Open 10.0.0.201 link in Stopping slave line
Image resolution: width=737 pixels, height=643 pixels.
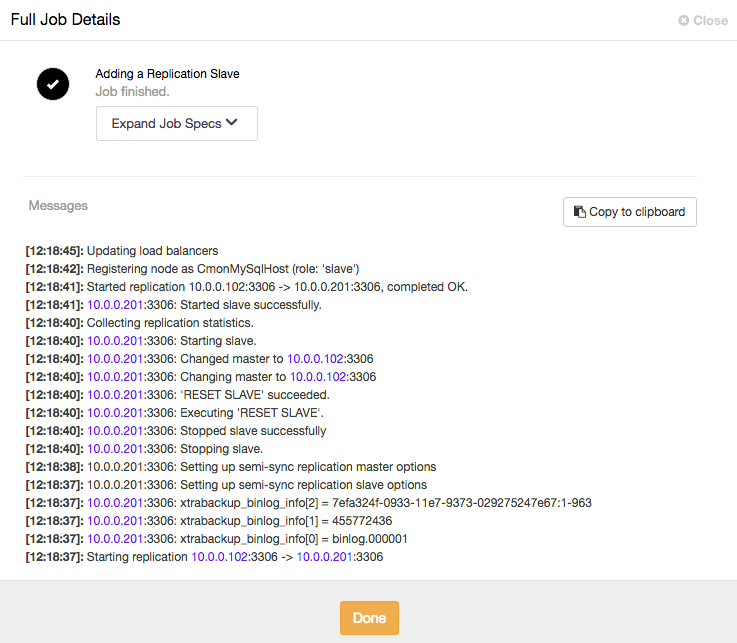(x=115, y=449)
